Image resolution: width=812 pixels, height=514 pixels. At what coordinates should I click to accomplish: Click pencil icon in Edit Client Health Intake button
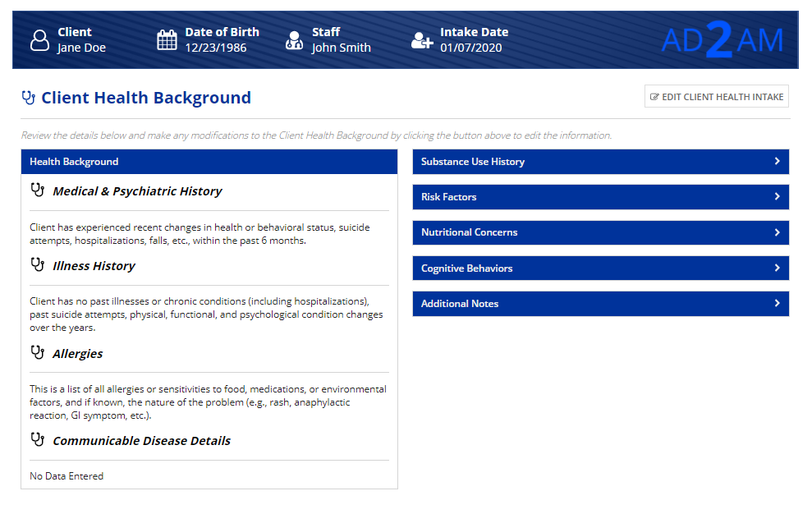(654, 97)
